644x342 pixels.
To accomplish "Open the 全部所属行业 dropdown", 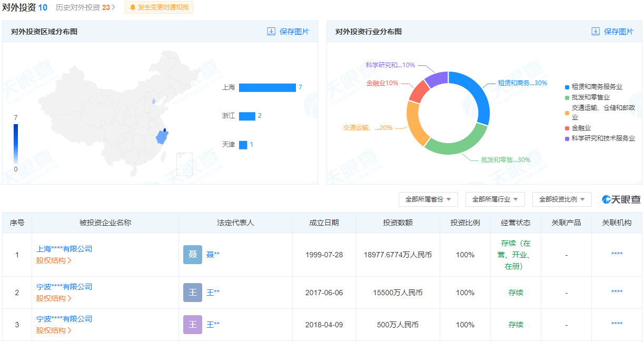I will click(494, 199).
